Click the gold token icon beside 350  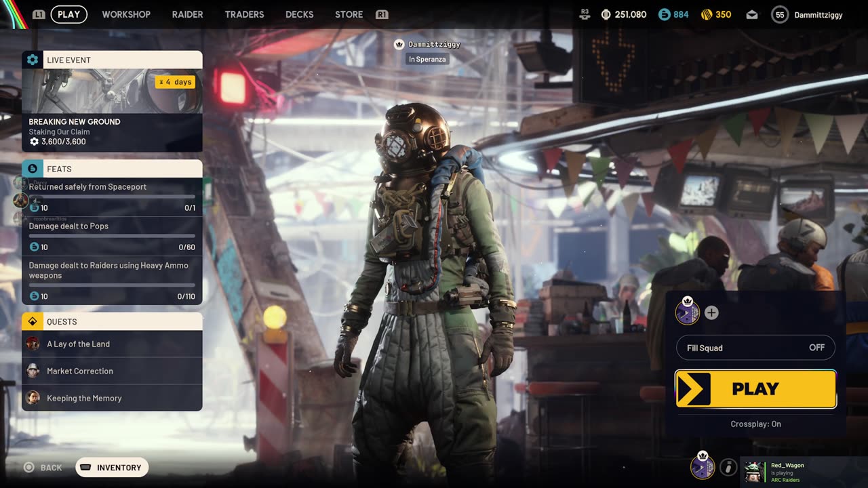[706, 14]
